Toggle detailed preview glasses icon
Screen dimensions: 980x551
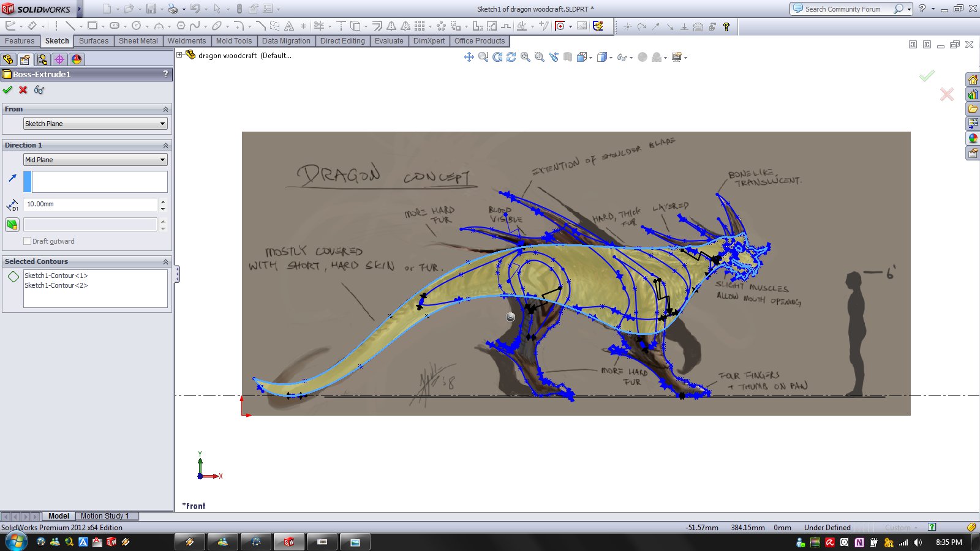click(x=39, y=90)
